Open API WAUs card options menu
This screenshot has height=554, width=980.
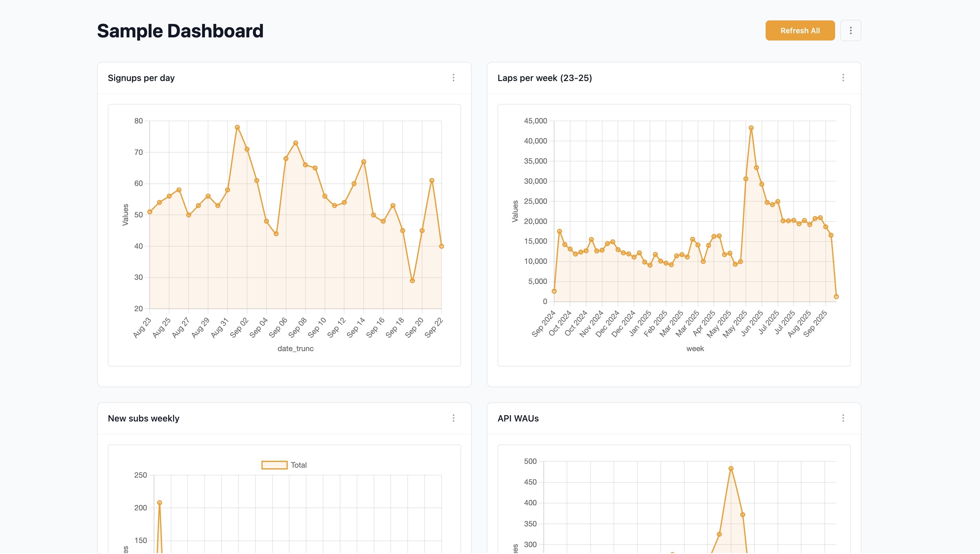click(843, 418)
